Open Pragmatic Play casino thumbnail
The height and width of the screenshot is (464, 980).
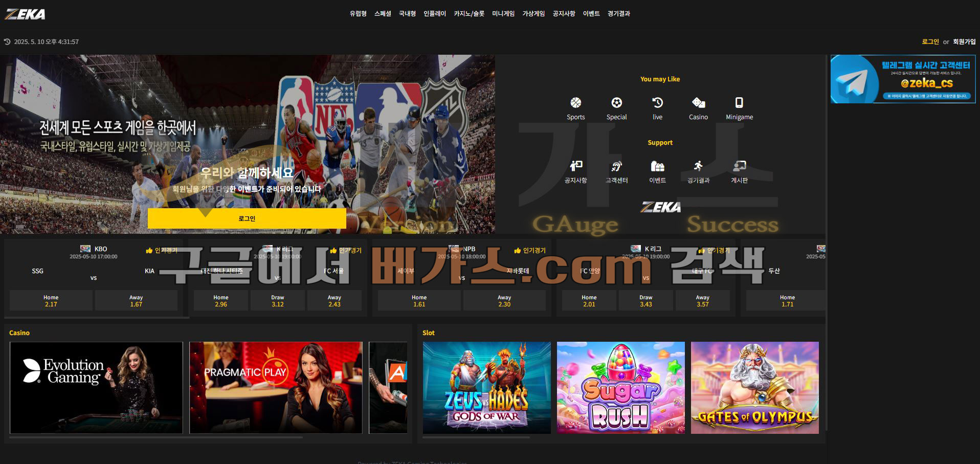tap(276, 388)
